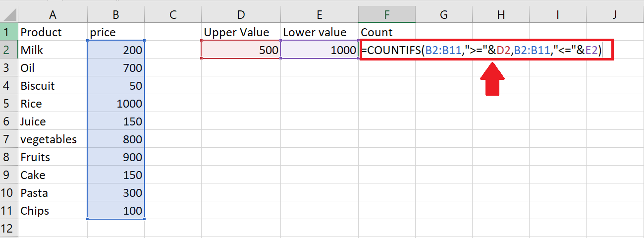Click the 'Count' header cell

(387, 32)
